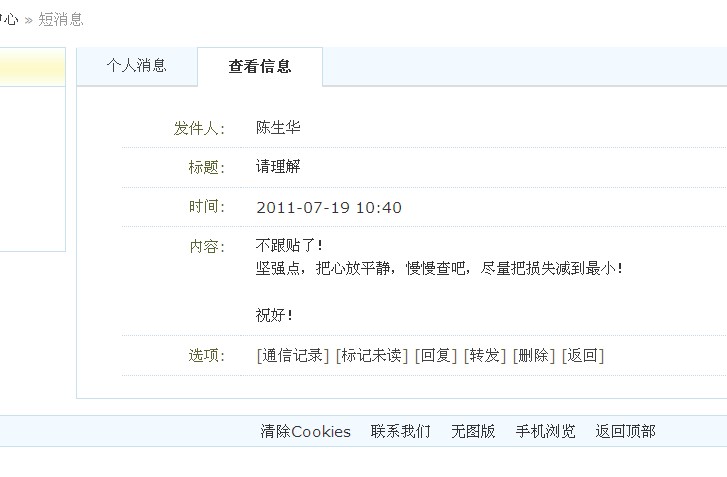Click the 发件人: field label
Viewport: 727px width, 477px height.
[x=199, y=128]
